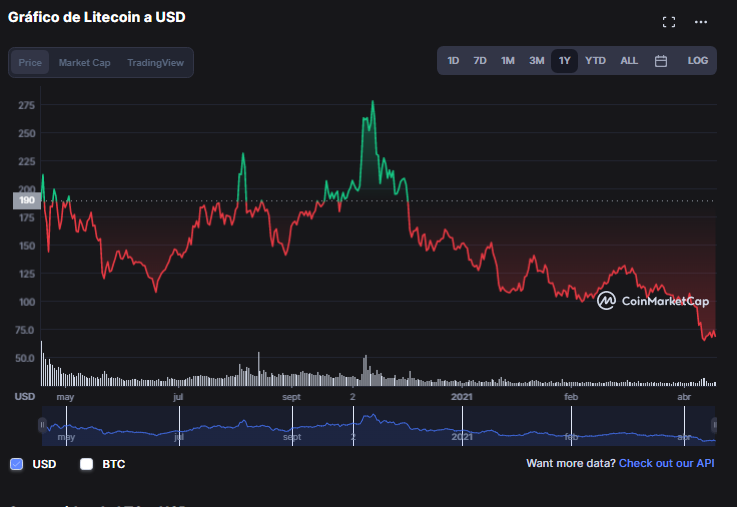Screen dimensions: 737x507
Task: Click the 275 value on the price axis
Action: [26, 105]
